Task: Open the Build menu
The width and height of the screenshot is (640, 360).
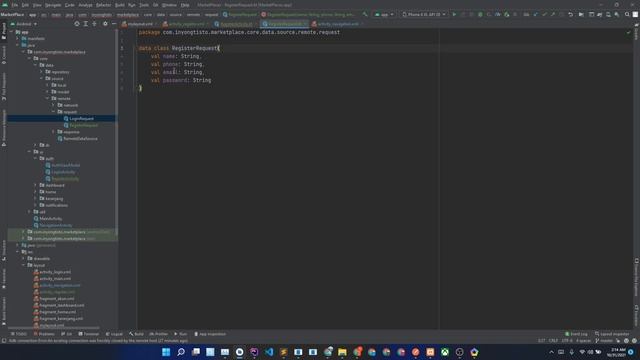Action: pos(120,5)
